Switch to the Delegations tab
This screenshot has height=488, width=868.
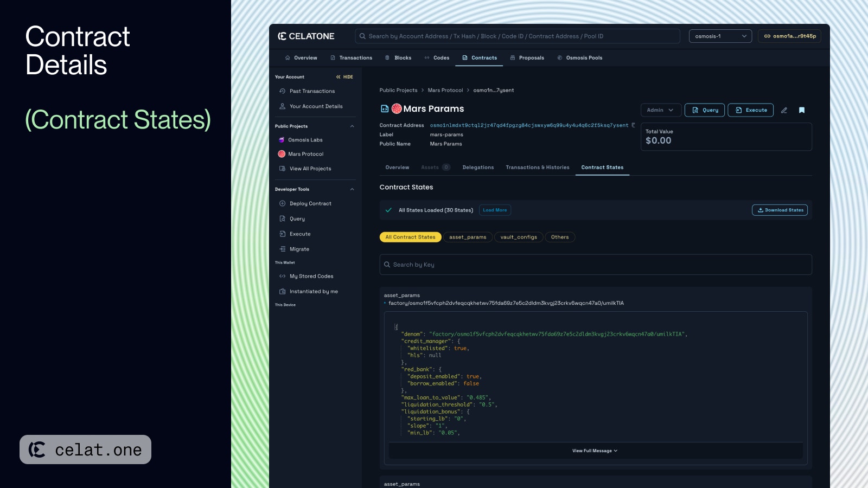point(478,168)
